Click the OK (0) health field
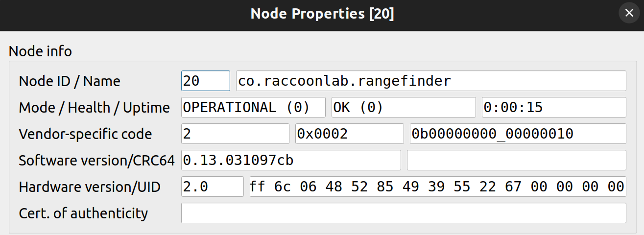Screen dimensions: 644x235 pos(404,107)
